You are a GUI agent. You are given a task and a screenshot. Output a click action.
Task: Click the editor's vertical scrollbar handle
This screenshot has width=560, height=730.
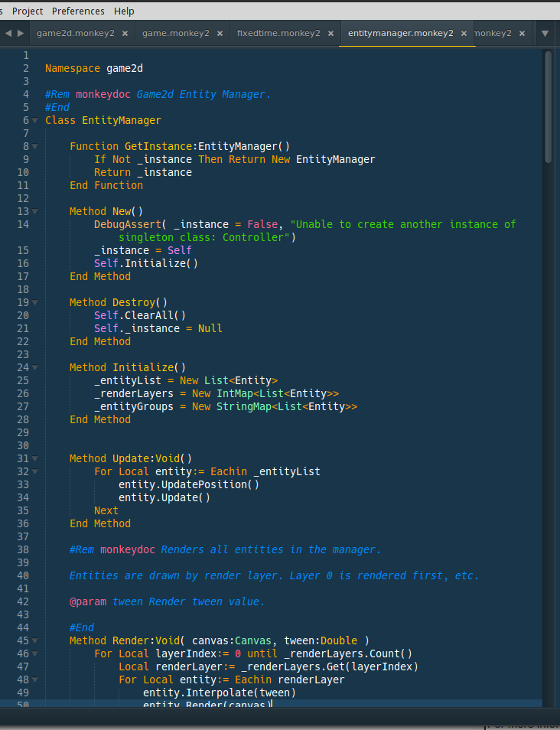[x=548, y=106]
